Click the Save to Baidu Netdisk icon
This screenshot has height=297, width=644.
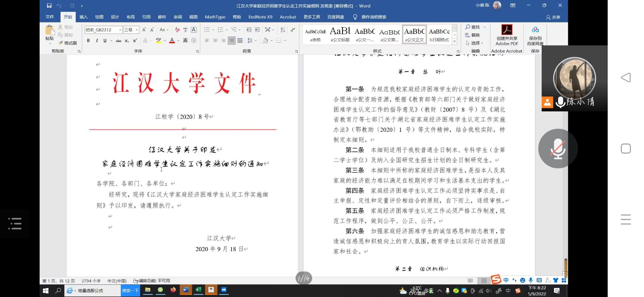click(x=535, y=35)
